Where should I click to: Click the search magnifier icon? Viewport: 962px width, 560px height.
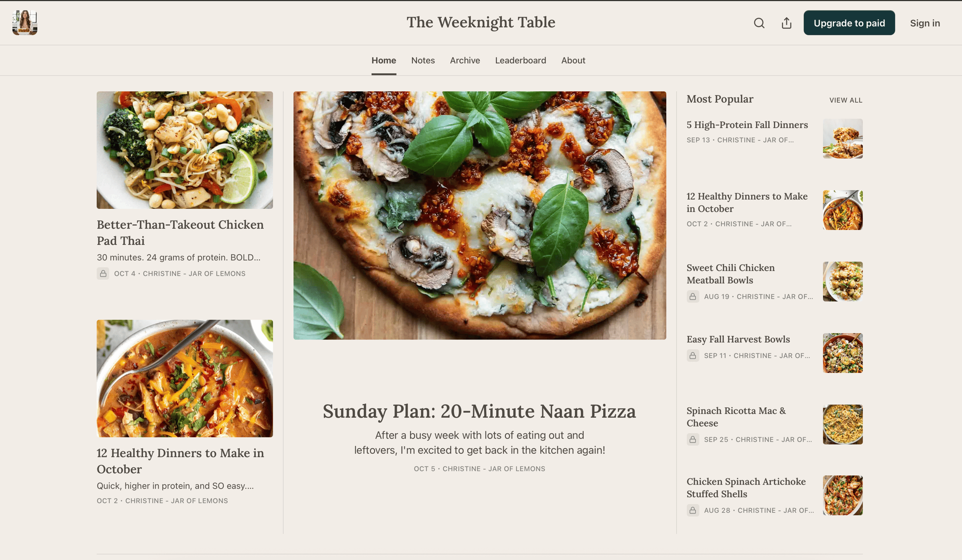[x=759, y=23]
